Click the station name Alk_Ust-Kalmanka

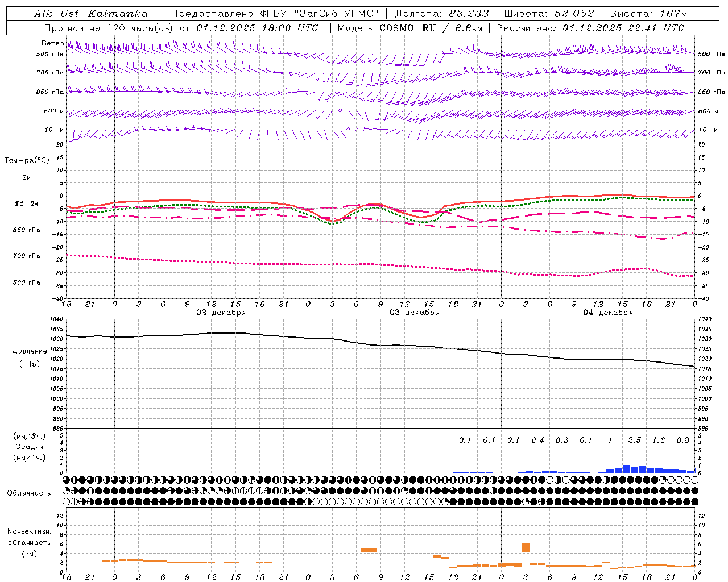coord(91,14)
